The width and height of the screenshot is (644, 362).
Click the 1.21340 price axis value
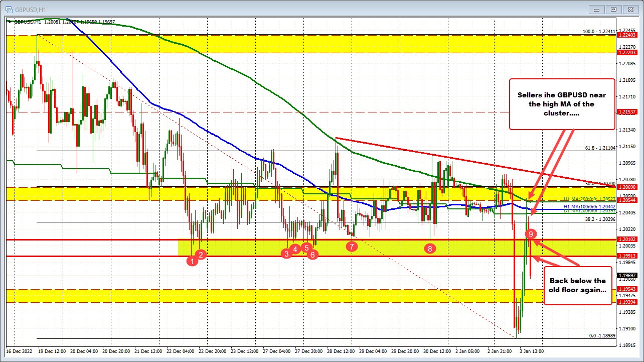pyautogui.click(x=626, y=130)
